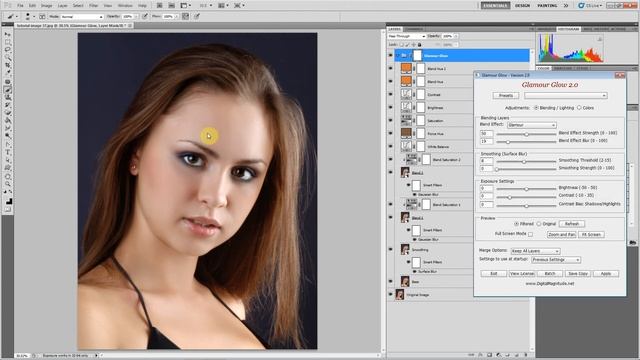Screen dimensions: 640x360
Task: Click the foreground/background color icon in toolbox
Action: (8, 201)
